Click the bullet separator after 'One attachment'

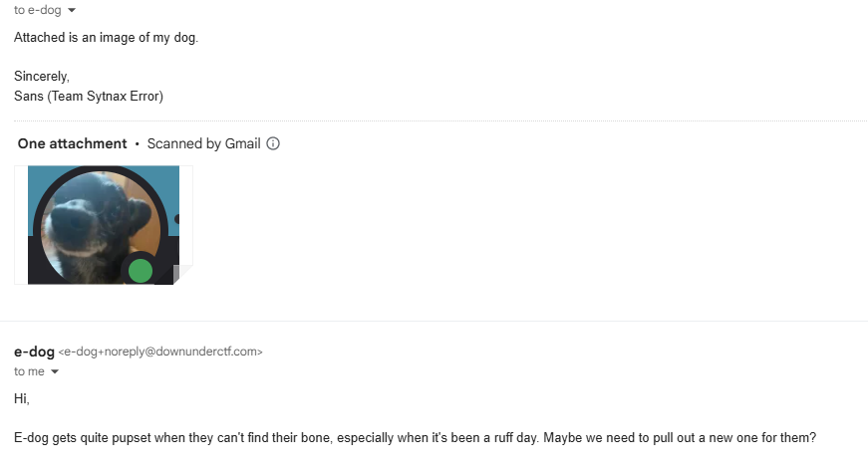137,144
